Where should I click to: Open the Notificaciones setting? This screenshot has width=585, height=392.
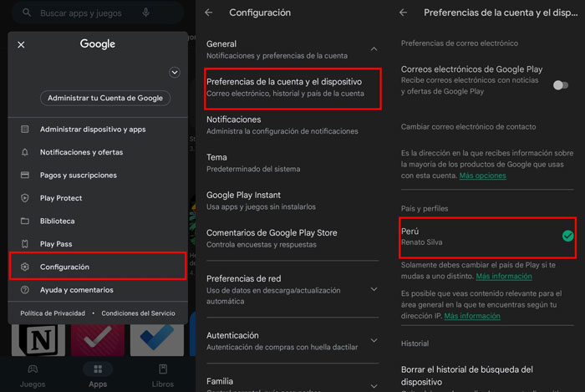tap(292, 125)
